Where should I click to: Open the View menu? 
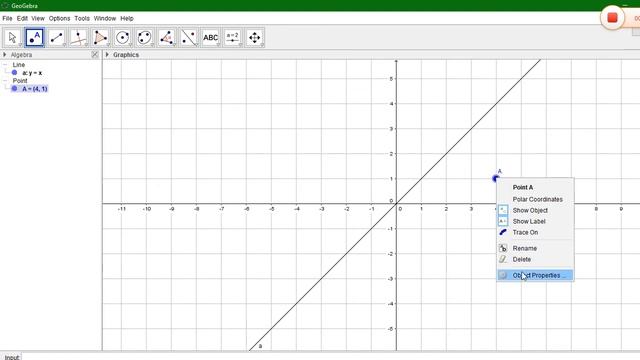pos(38,18)
